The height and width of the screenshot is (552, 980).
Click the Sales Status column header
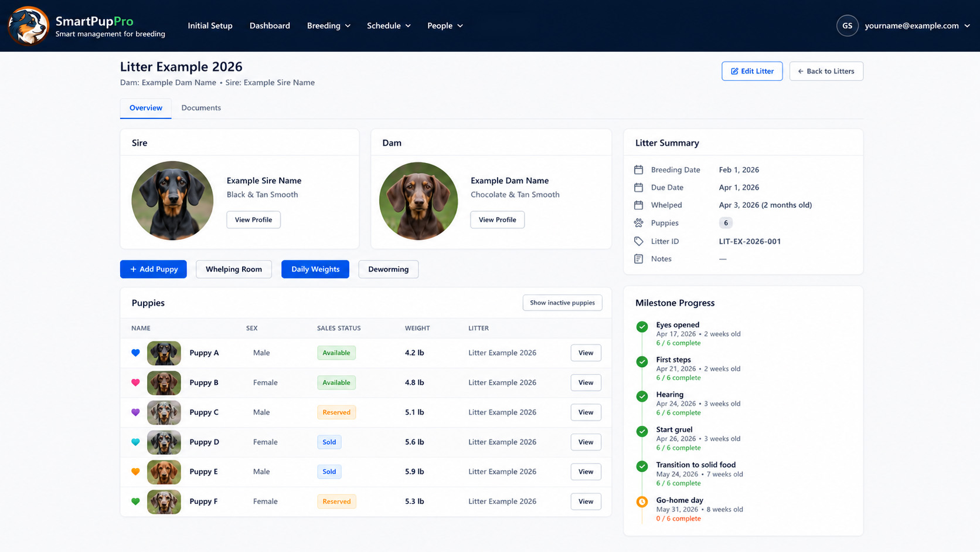[x=339, y=329]
